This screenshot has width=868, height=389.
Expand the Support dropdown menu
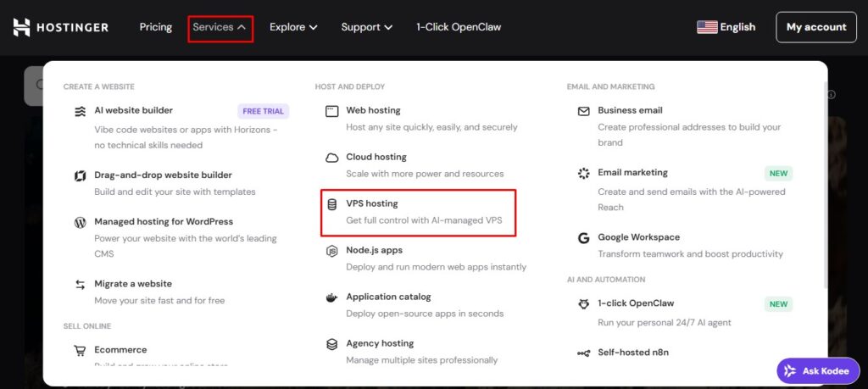click(x=366, y=27)
